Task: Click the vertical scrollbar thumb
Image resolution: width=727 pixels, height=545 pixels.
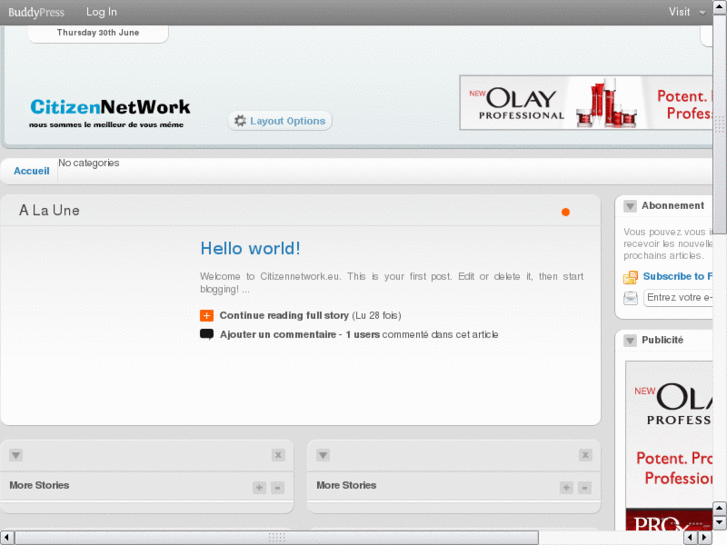Action: (x=719, y=124)
